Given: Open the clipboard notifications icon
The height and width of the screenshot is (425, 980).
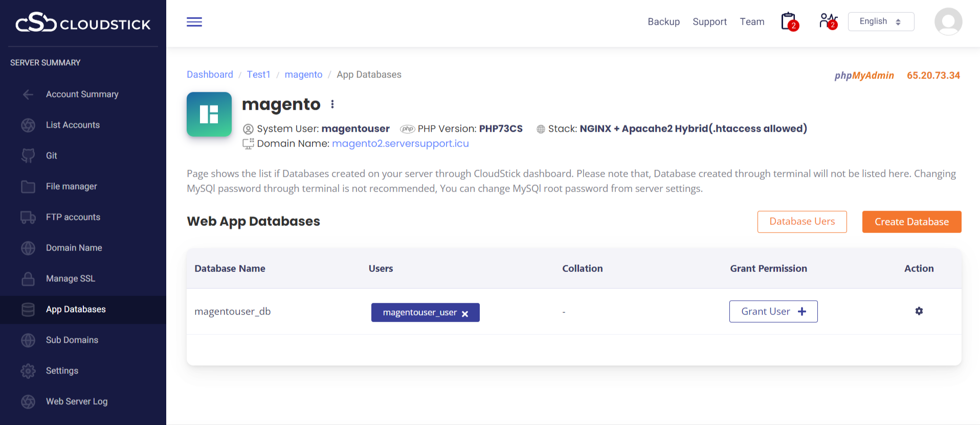Looking at the screenshot, I should (x=789, y=22).
